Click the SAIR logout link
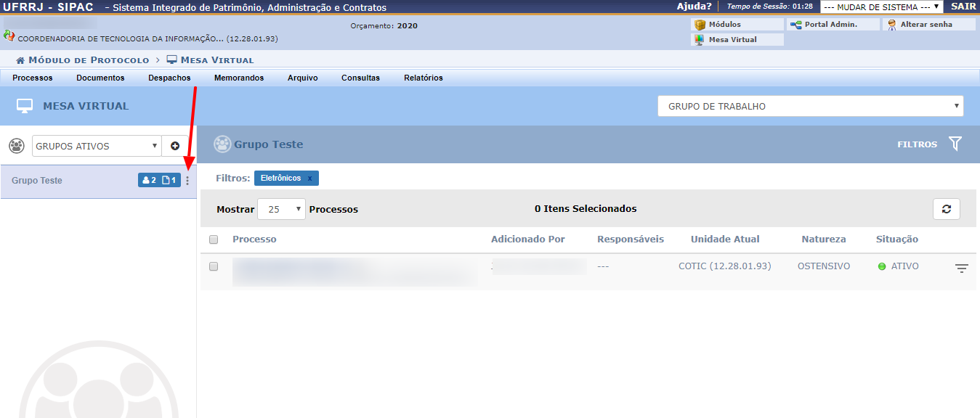 tap(963, 7)
